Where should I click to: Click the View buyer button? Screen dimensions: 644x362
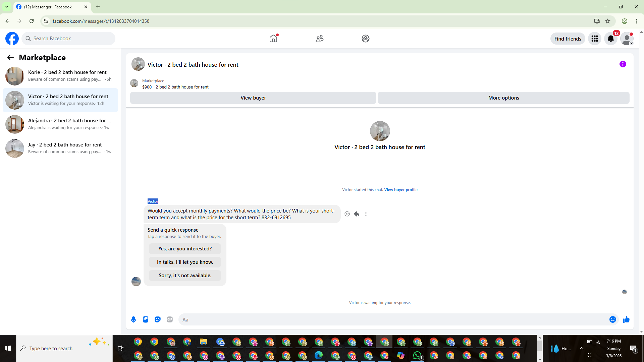coord(253,98)
